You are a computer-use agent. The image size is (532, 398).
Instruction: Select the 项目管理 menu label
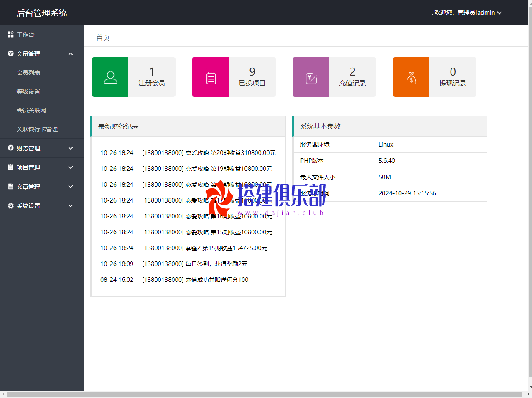(28, 167)
